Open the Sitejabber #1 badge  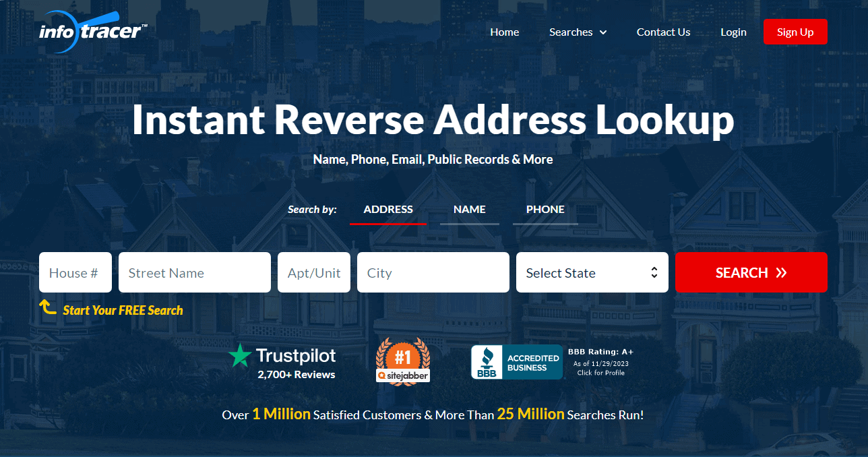click(402, 360)
